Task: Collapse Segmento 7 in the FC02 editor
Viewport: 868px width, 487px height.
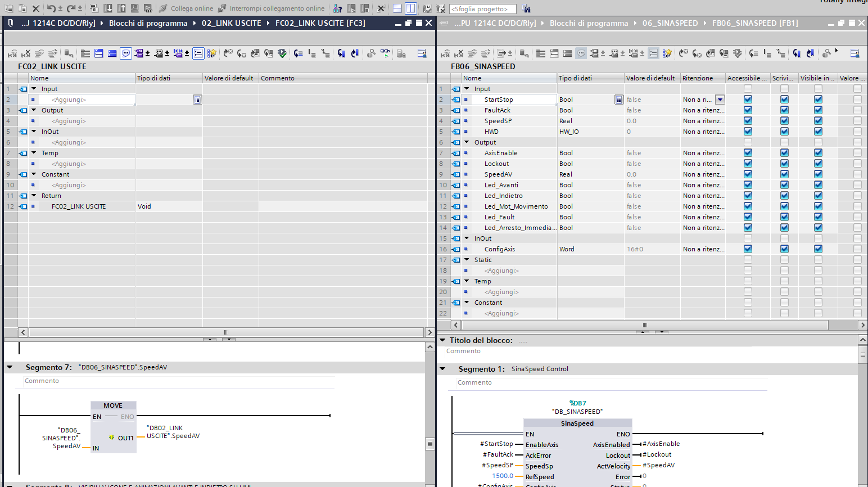Action: pos(10,367)
